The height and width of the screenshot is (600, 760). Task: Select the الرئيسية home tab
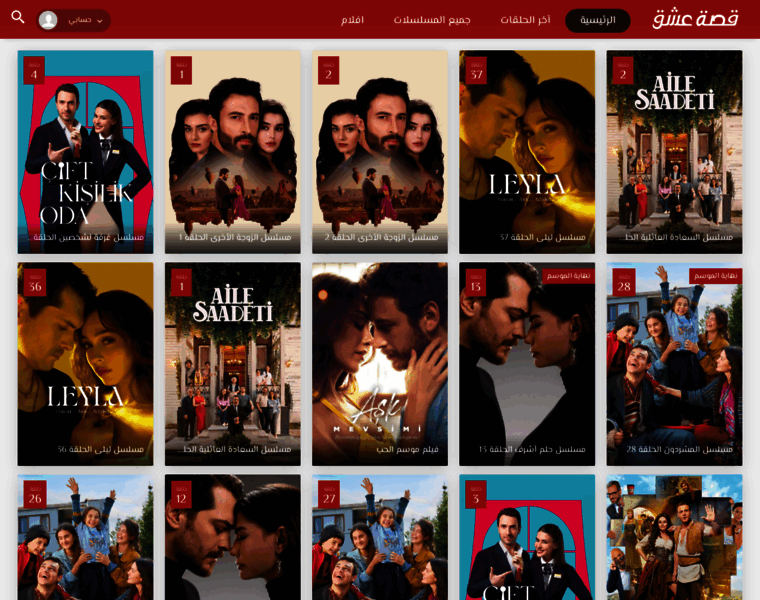coord(598,20)
